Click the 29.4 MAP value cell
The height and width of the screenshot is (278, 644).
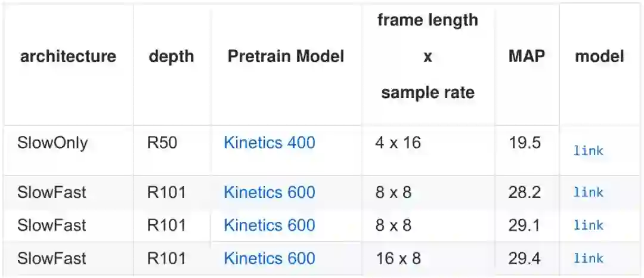(524, 258)
